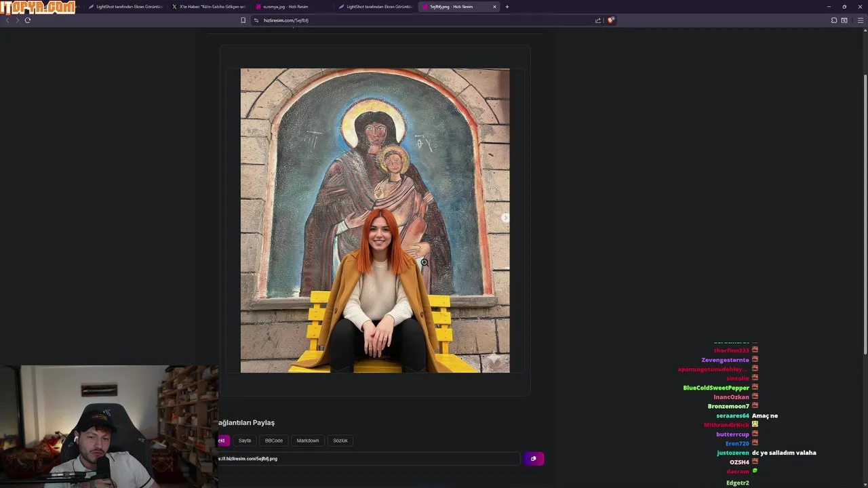This screenshot has height=488, width=868.
Task: Go forward to the next page
Action: [18, 20]
